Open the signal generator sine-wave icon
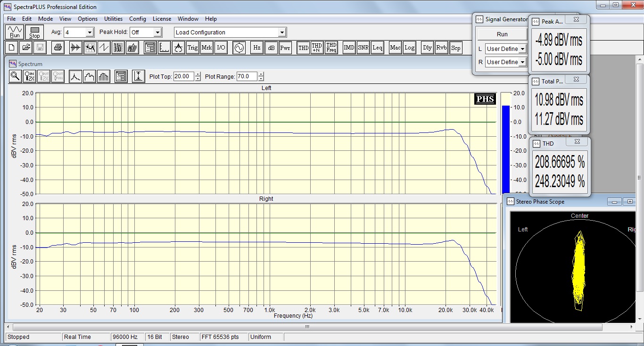Viewport: 644px width, 346px height. tap(239, 48)
